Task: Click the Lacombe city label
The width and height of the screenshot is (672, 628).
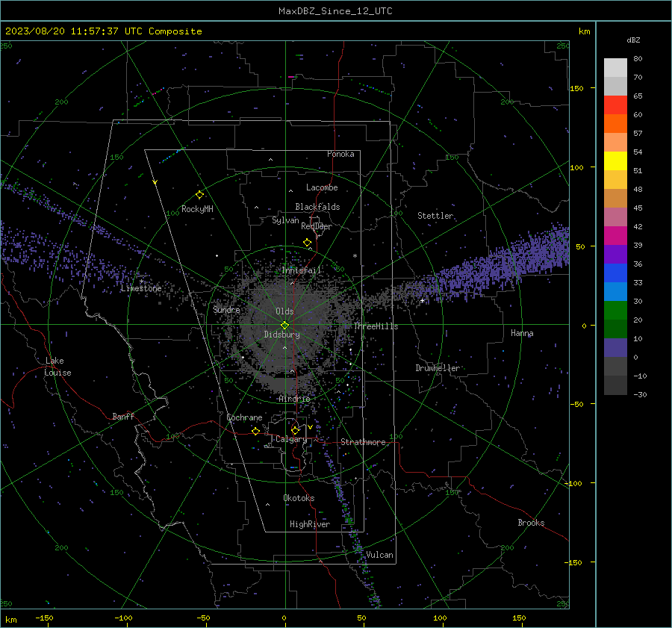Action: (322, 187)
